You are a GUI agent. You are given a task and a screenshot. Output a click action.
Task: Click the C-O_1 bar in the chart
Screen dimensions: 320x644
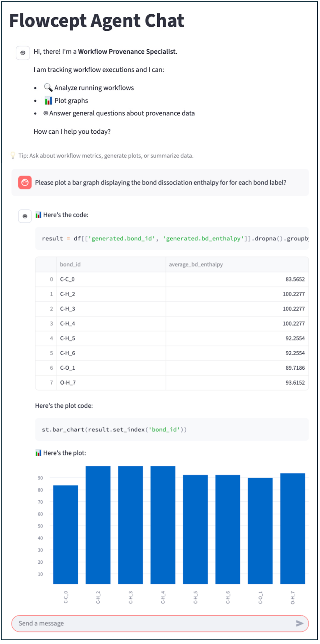(x=260, y=531)
